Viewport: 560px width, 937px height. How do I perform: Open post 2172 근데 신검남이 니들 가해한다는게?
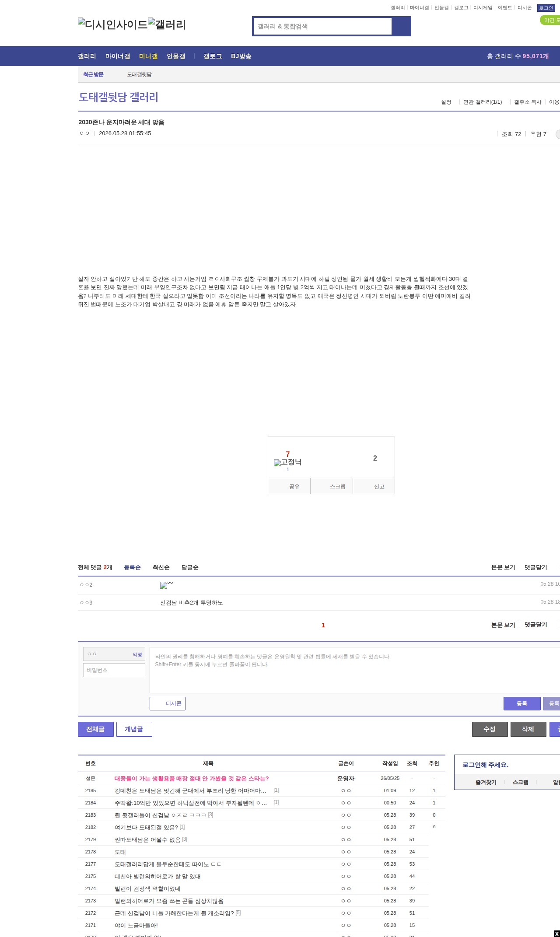174,913
